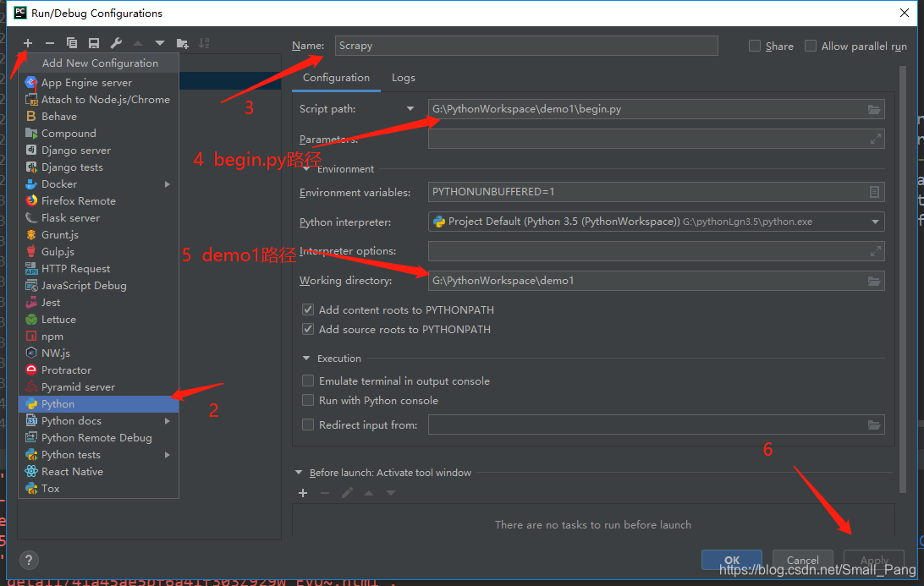Browse for Redirect input file folder icon
The height and width of the screenshot is (586, 924).
[874, 425]
